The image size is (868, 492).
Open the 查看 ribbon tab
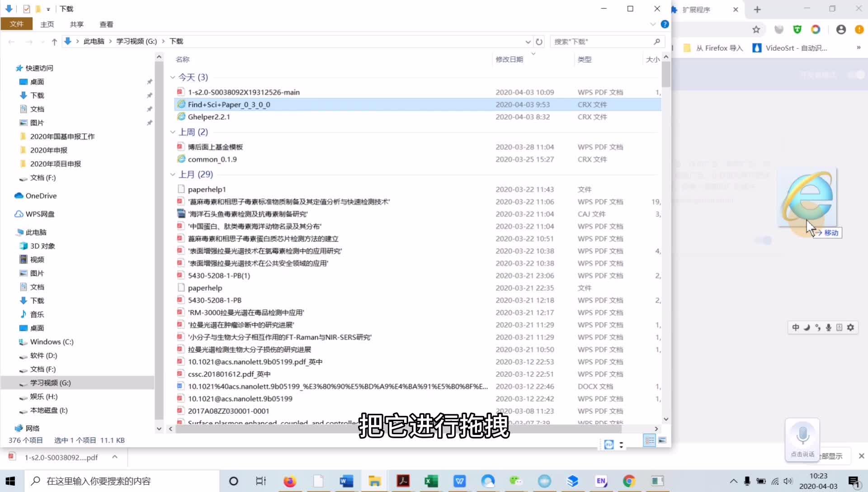coord(106,24)
